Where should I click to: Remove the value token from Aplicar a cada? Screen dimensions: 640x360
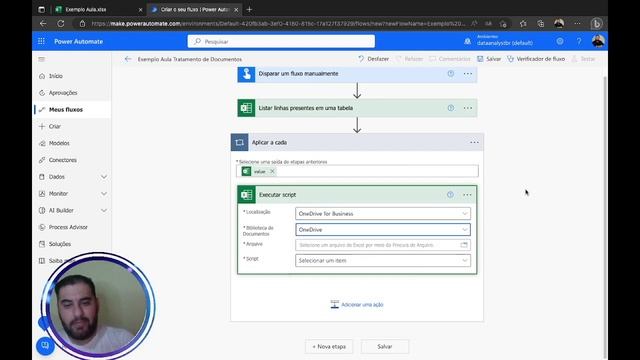coord(272,171)
